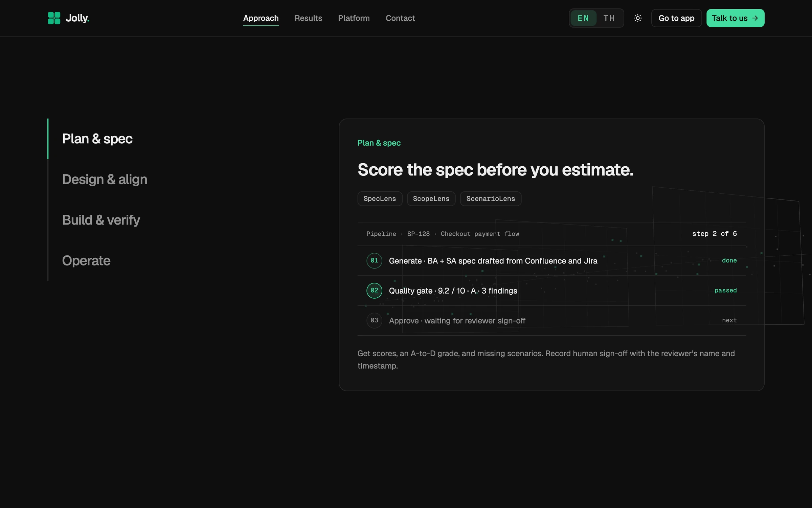Click the 'next' status label
The height and width of the screenshot is (508, 812).
click(729, 320)
